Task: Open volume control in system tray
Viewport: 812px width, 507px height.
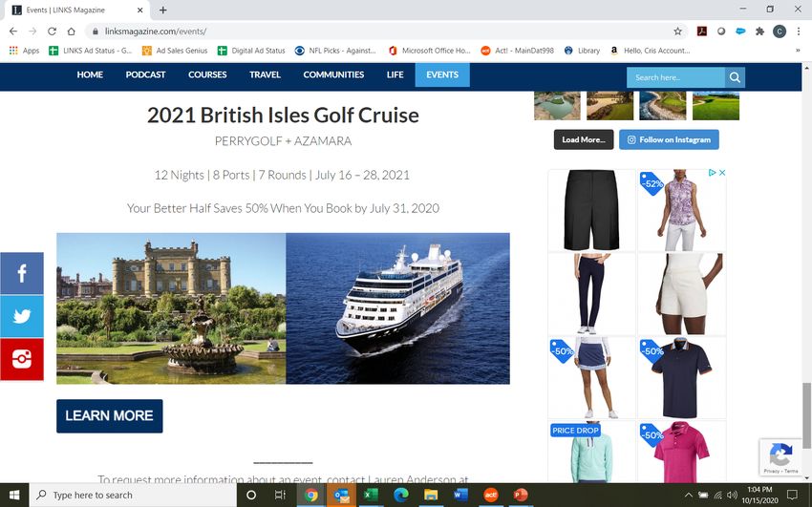Action: [732, 496]
